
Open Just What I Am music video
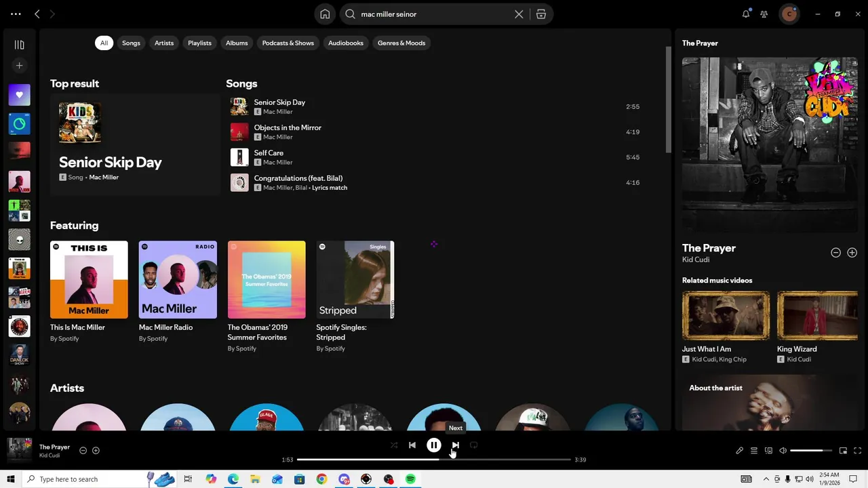[x=726, y=327]
